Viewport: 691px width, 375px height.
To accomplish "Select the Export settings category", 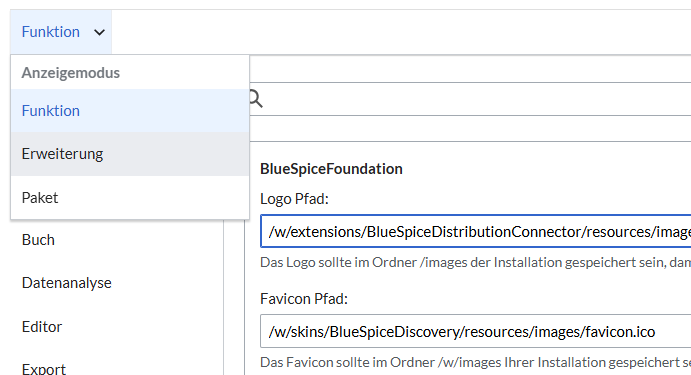I will (x=44, y=368).
